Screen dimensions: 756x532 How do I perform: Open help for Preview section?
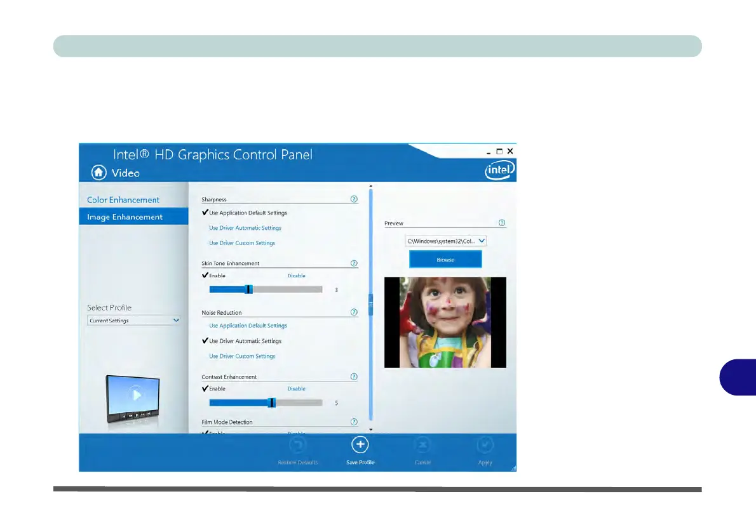(502, 223)
